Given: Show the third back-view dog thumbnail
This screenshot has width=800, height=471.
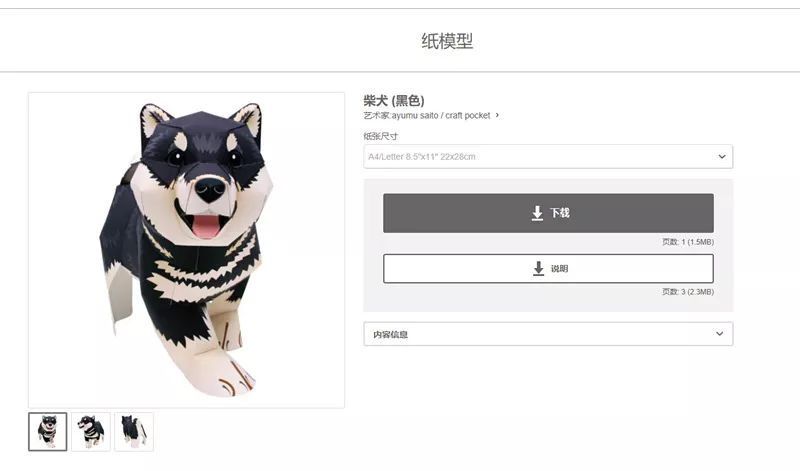Looking at the screenshot, I should (x=134, y=431).
